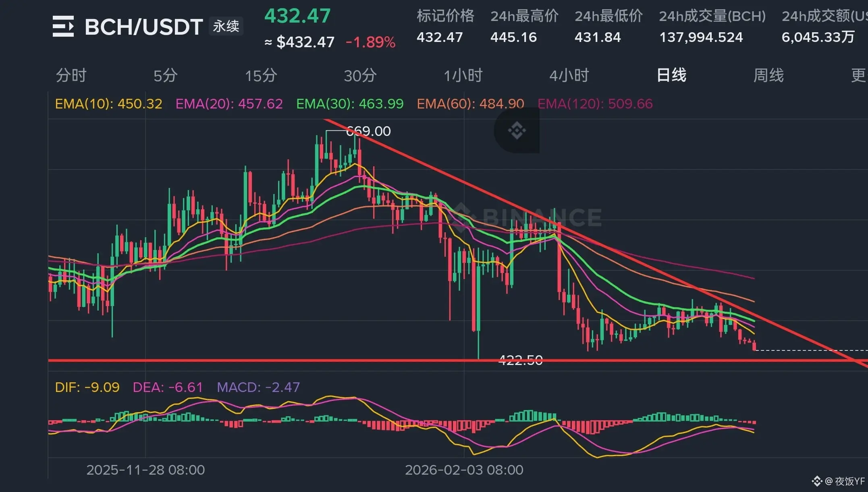The width and height of the screenshot is (868, 492).
Task: Click the Binance logo watermark icon
Action: point(517,130)
